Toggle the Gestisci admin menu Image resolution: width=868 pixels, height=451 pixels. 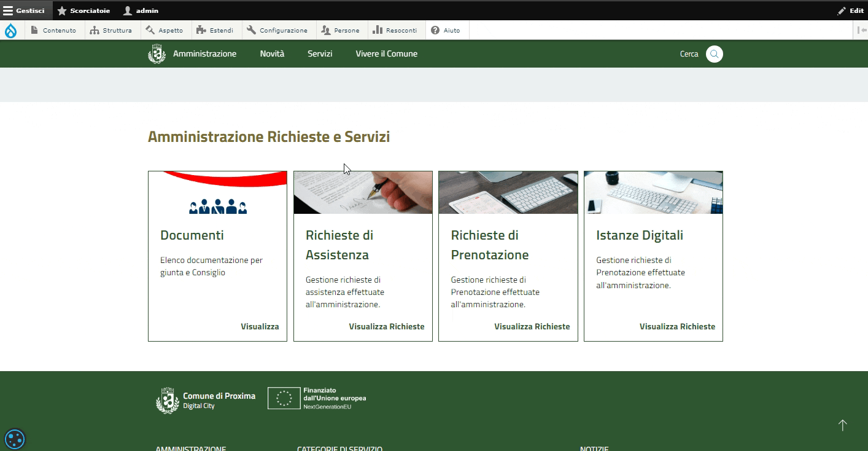tap(25, 10)
